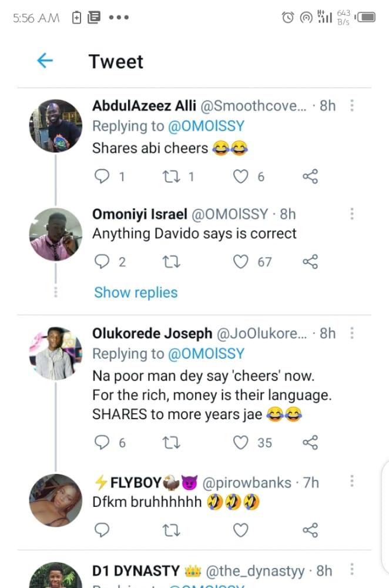
Task: Open FLYBOY's profile avatar
Action: pyautogui.click(x=55, y=500)
